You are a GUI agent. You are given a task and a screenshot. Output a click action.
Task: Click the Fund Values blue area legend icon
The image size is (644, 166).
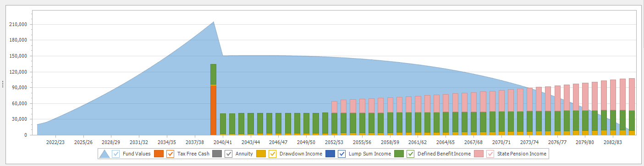click(105, 154)
